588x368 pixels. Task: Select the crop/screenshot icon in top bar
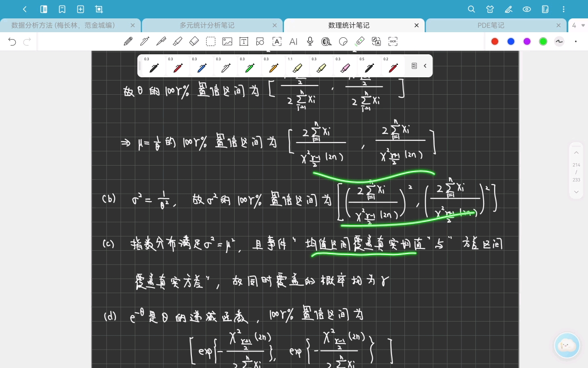[99, 9]
